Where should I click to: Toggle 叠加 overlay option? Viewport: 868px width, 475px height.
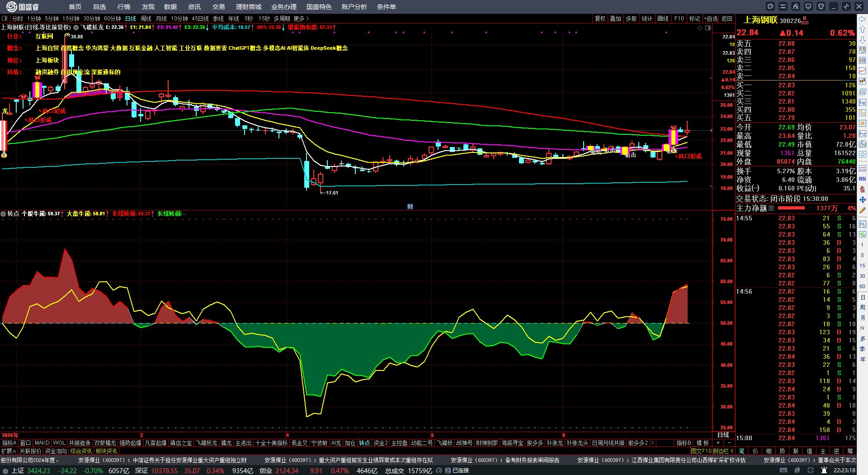[615, 19]
